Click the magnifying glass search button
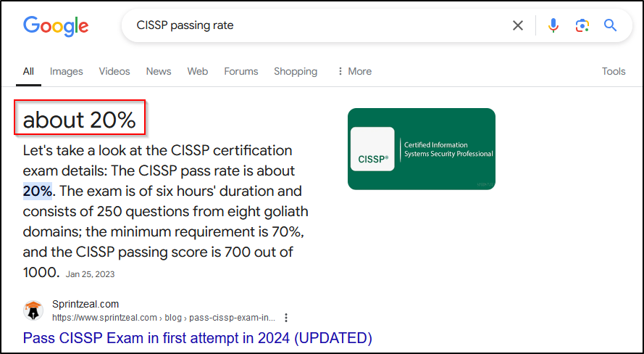The height and width of the screenshot is (354, 644). [x=611, y=26]
